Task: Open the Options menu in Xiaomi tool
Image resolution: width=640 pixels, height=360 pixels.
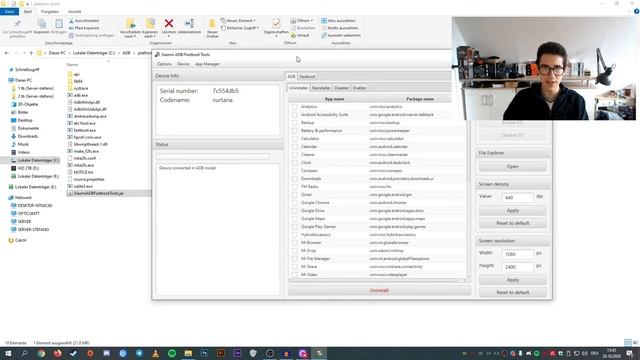Action: 164,64
